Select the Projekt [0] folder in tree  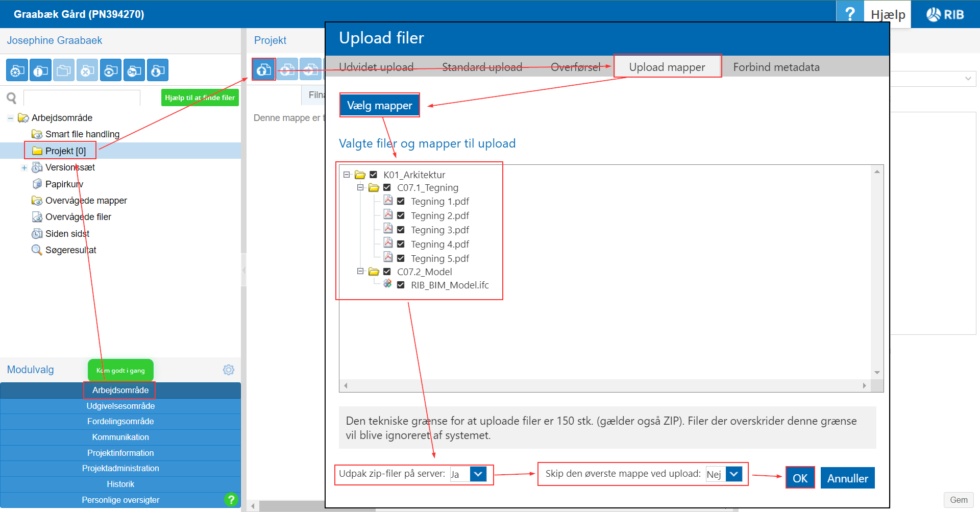pos(65,151)
